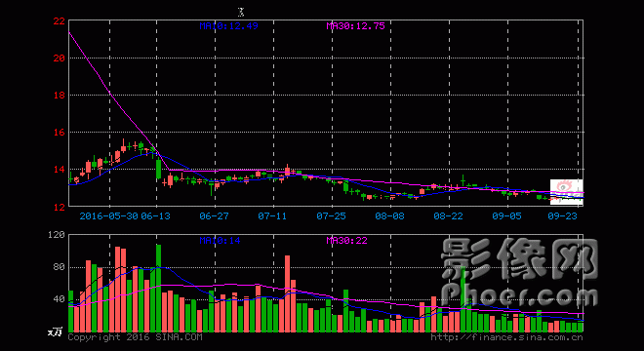Click the Copyright 2016 SINA.COM text
This screenshot has height=351, width=644.
click(135, 337)
